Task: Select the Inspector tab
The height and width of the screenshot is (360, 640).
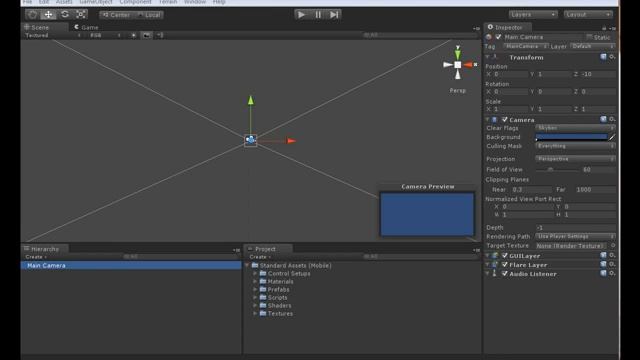Action: click(507, 27)
